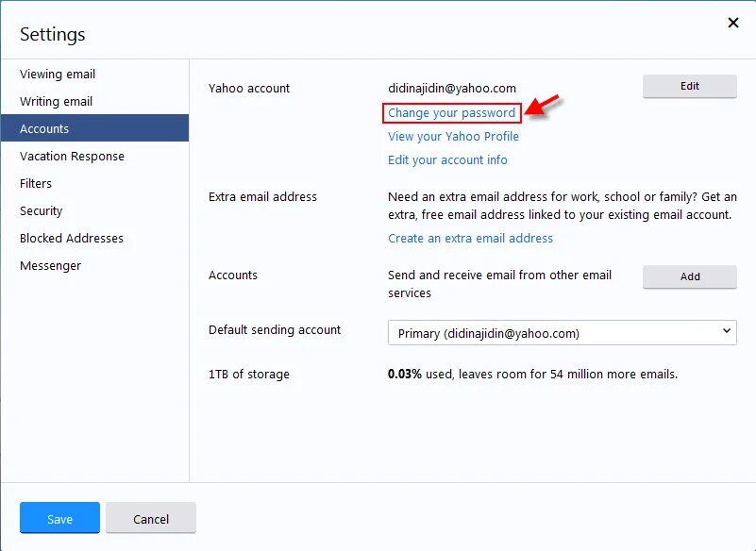The width and height of the screenshot is (756, 551).
Task: Select the Accounts section in the sidebar
Action: [94, 128]
